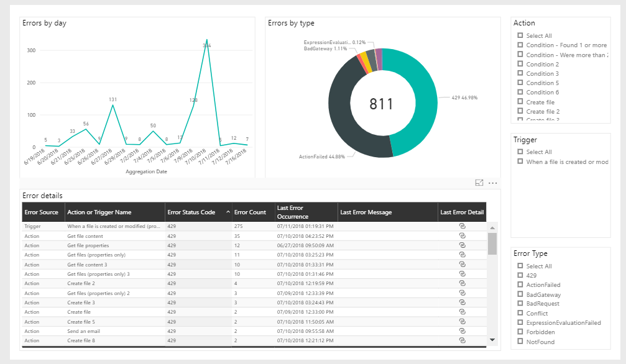Open error detail link for Send an email row
The image size is (626, 364).
(x=463, y=331)
